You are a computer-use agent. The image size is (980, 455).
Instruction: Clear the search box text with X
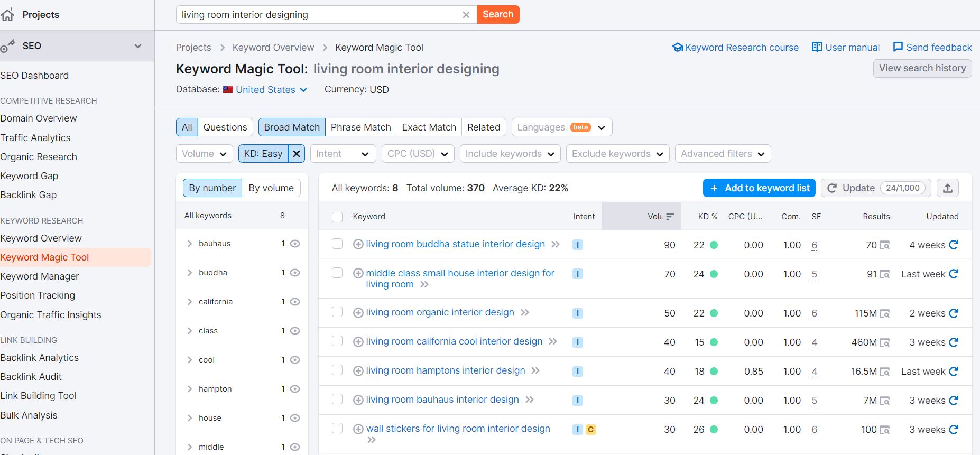466,15
